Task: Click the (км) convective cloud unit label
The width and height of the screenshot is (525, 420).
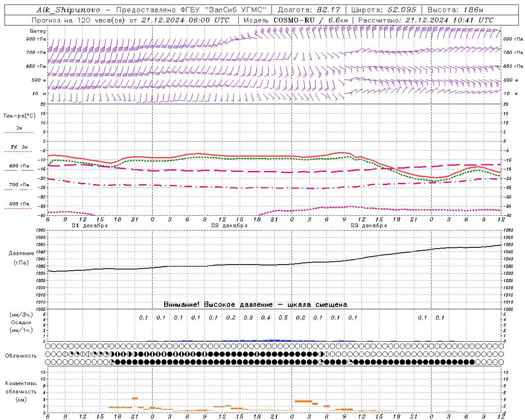Action: [21, 399]
